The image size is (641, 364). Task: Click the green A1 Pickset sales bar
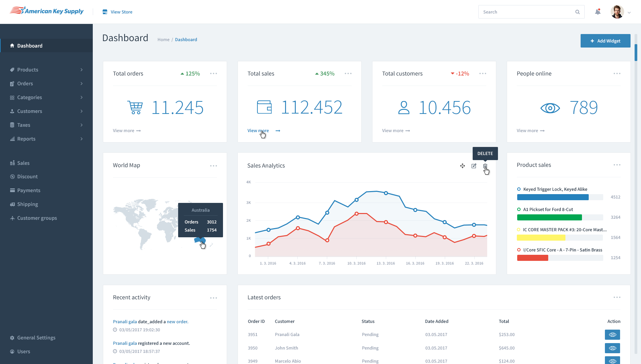(549, 217)
